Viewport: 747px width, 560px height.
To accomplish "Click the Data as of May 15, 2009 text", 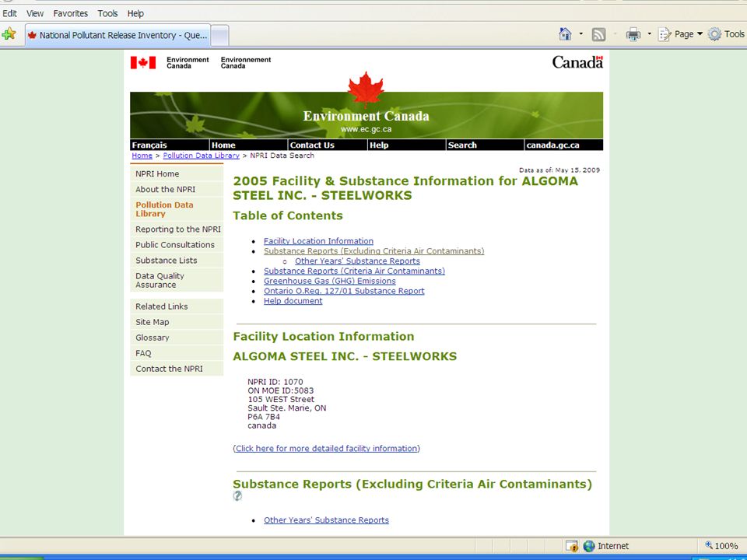I will tap(559, 170).
